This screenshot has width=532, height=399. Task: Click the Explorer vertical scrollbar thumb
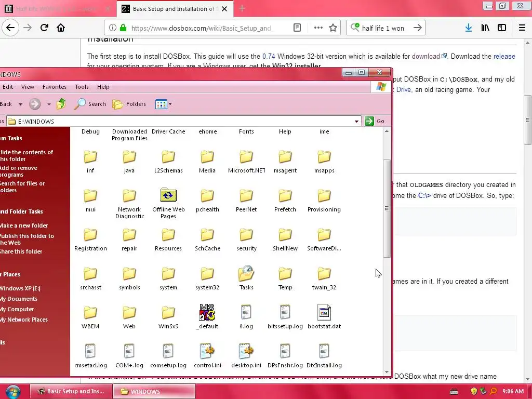[x=387, y=208]
